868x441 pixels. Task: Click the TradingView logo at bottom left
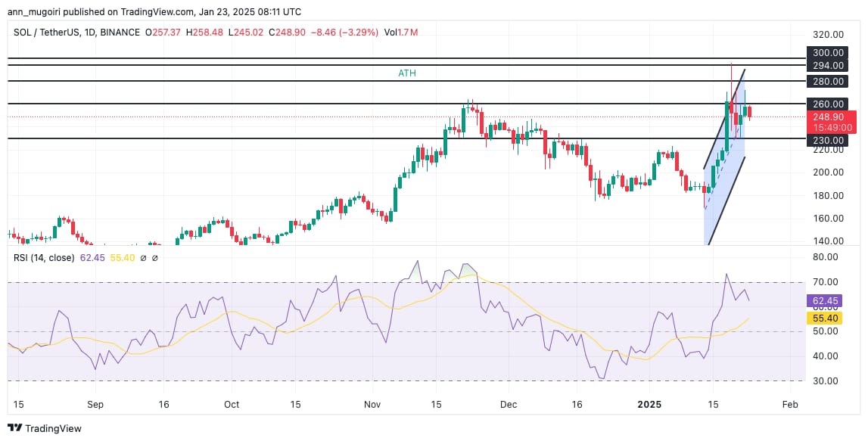pyautogui.click(x=45, y=428)
